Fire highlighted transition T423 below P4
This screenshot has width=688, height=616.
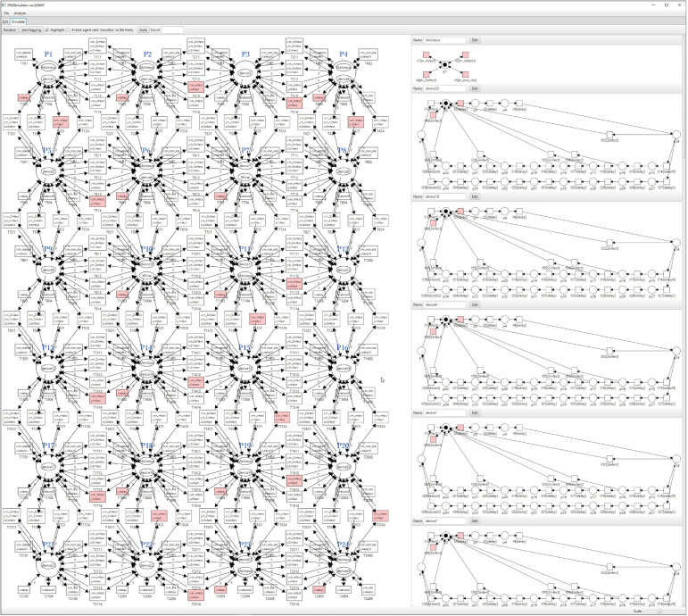pos(356,122)
